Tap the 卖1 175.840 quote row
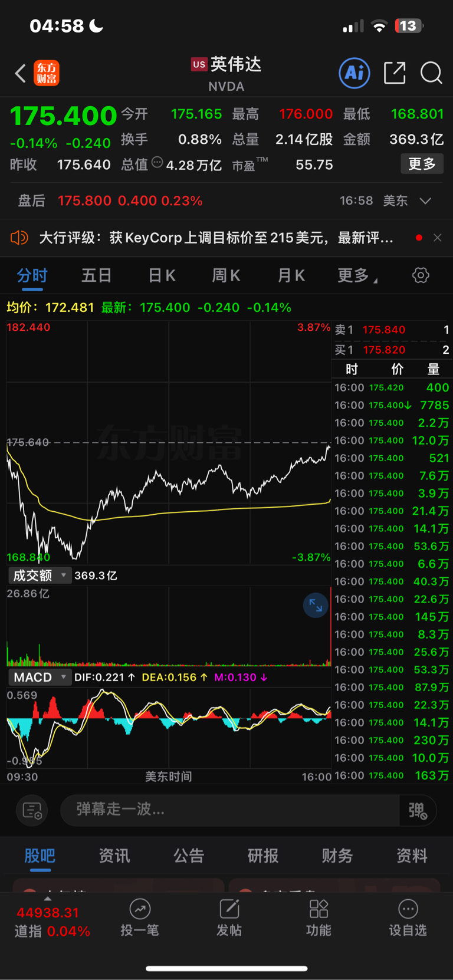Image resolution: width=453 pixels, height=980 pixels. [392, 330]
